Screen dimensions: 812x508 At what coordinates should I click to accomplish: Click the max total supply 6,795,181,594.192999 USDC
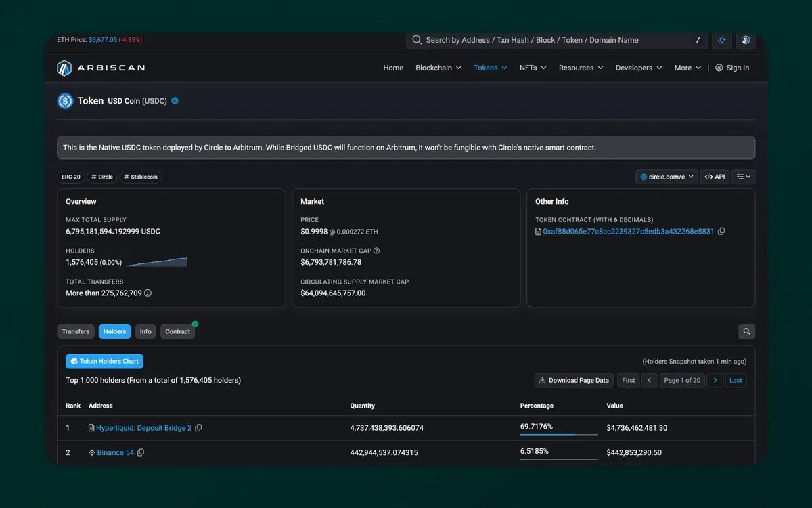tap(113, 232)
